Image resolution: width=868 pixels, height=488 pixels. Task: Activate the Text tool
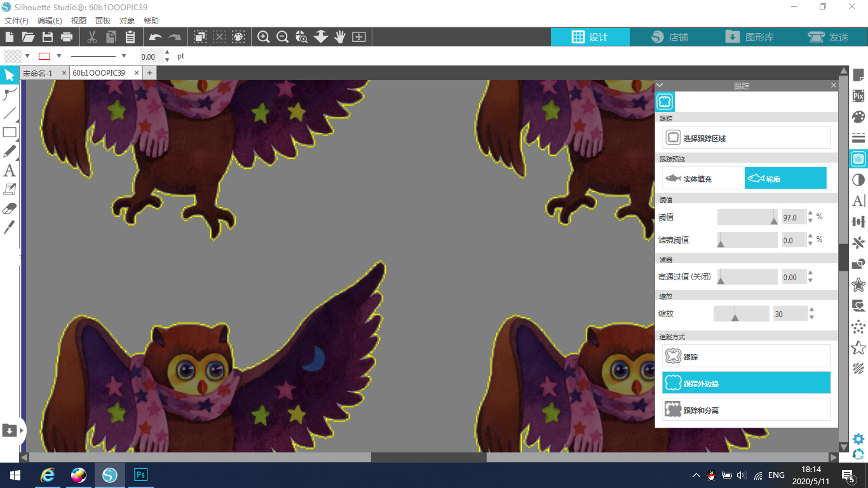(10, 170)
